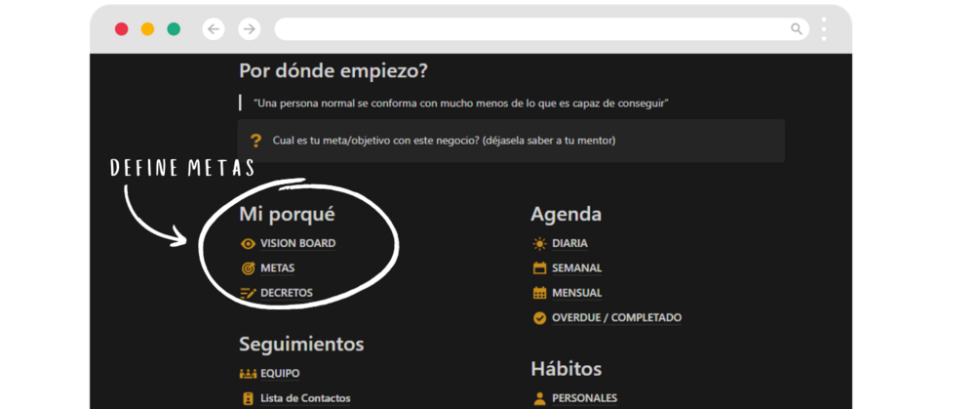The height and width of the screenshot is (409, 980).
Task: Click the browser address bar field
Action: (542, 28)
